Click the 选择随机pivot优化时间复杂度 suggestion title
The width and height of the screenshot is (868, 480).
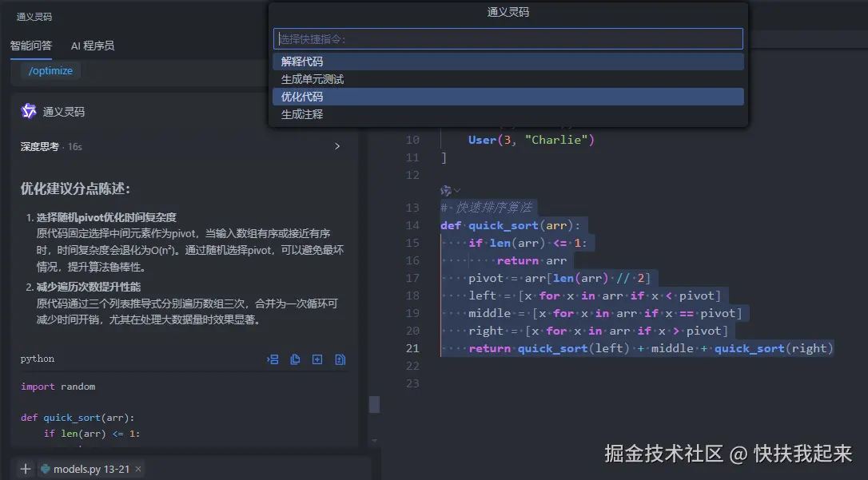(x=106, y=217)
